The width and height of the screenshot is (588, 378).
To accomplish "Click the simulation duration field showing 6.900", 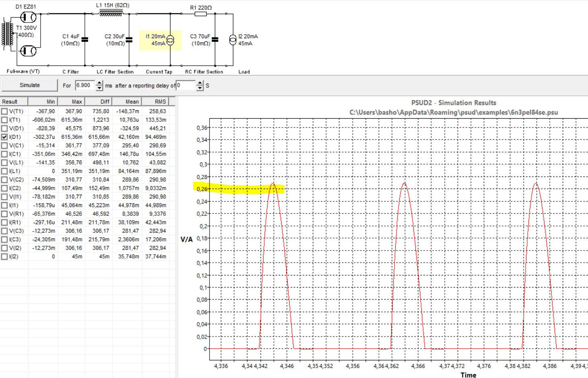I will (x=85, y=85).
